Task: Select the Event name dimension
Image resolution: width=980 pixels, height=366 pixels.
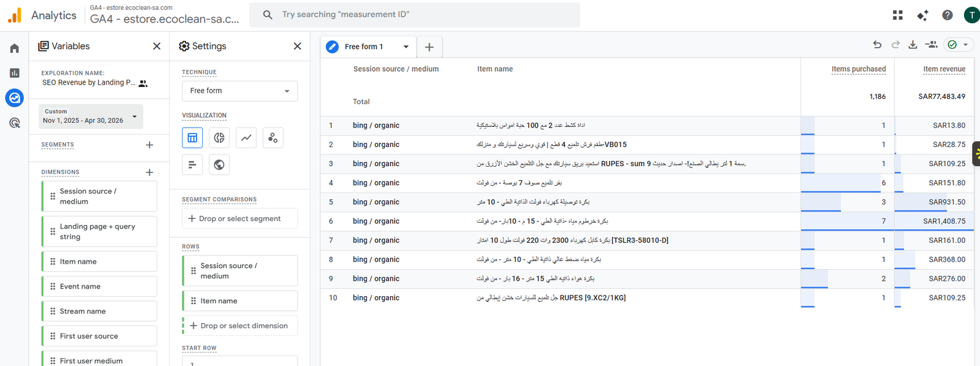Action: [99, 286]
